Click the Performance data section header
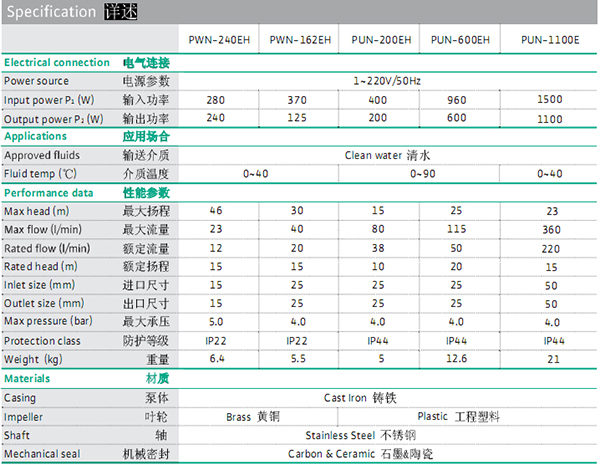Image resolution: width=600 pixels, height=465 pixels. [x=49, y=192]
